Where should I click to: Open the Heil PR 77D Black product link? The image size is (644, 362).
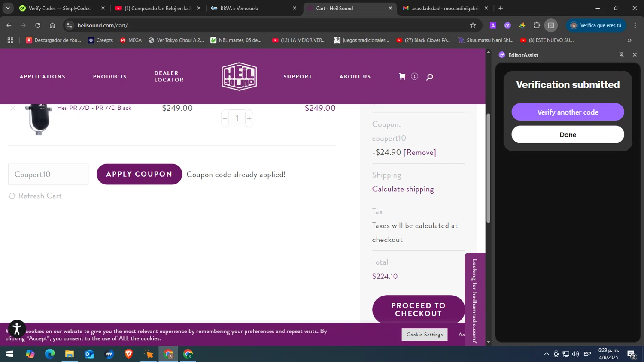(x=94, y=108)
